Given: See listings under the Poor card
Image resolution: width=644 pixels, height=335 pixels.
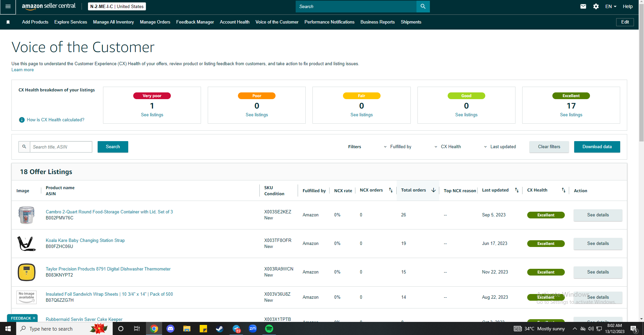Looking at the screenshot, I should click(x=257, y=115).
